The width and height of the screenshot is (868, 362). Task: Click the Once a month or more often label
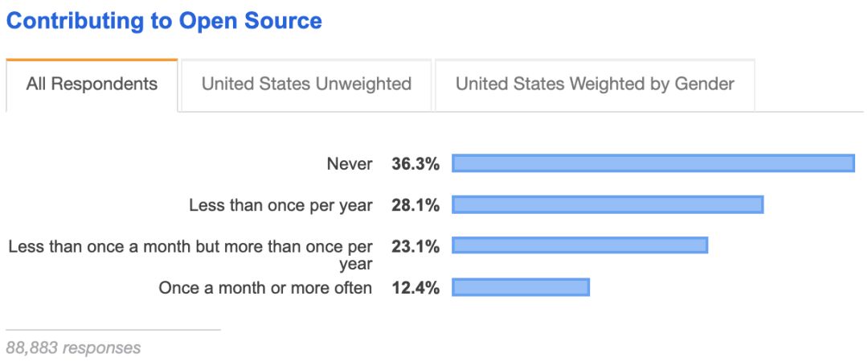266,288
